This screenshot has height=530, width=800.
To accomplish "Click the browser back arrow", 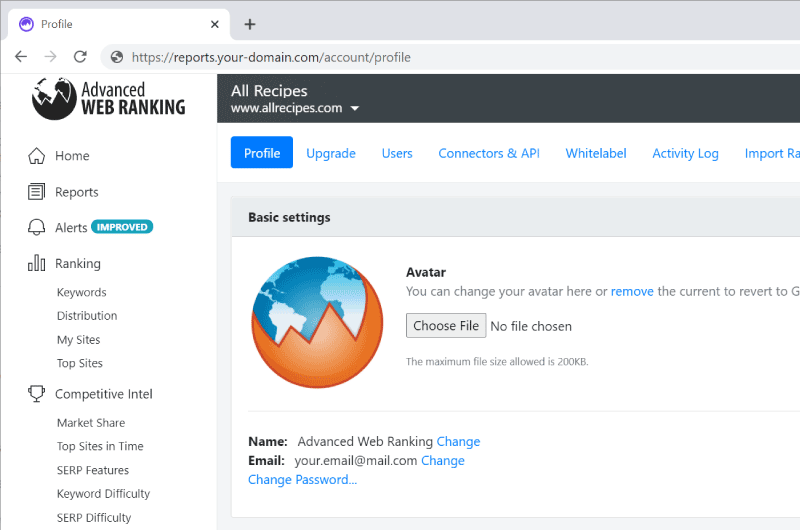I will [x=21, y=57].
